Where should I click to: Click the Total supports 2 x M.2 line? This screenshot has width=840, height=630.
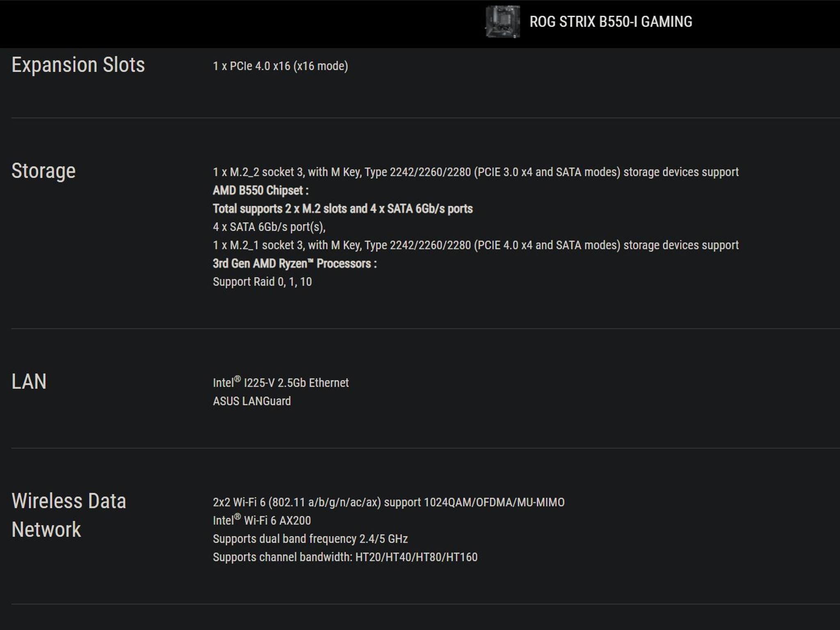pos(342,209)
